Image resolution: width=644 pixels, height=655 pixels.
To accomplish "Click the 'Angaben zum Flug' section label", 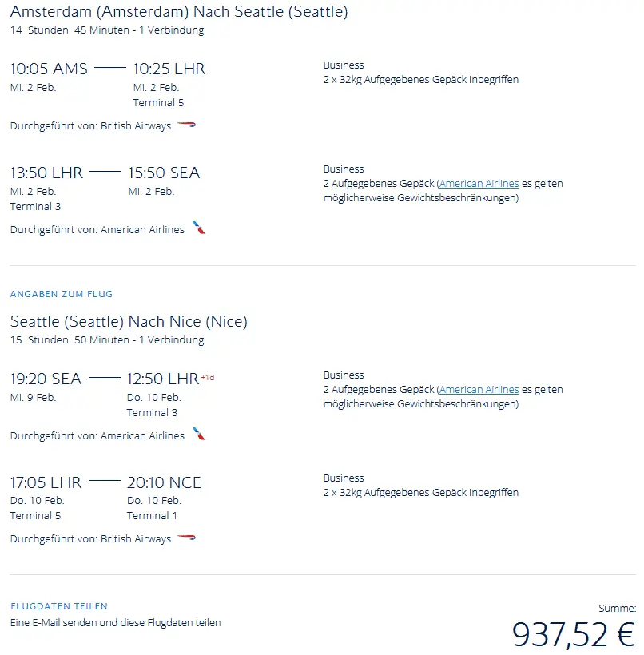I will [62, 294].
